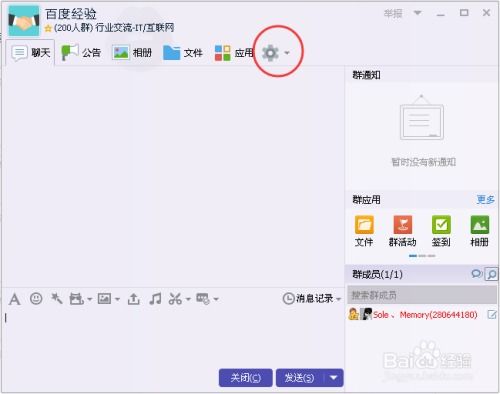Expand the 消息记录 dropdown arrow
This screenshot has width=500, height=394.
338,299
